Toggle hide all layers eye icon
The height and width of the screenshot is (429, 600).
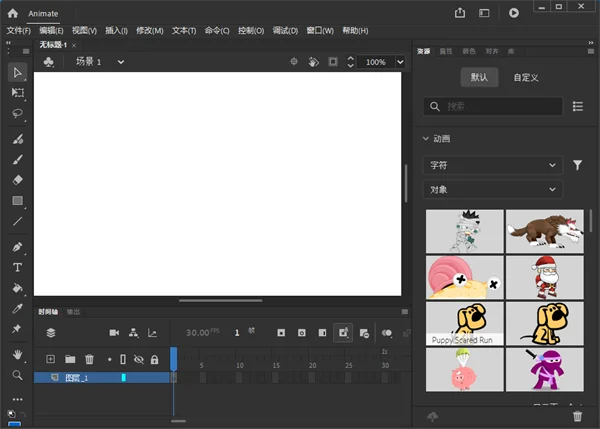(x=139, y=359)
